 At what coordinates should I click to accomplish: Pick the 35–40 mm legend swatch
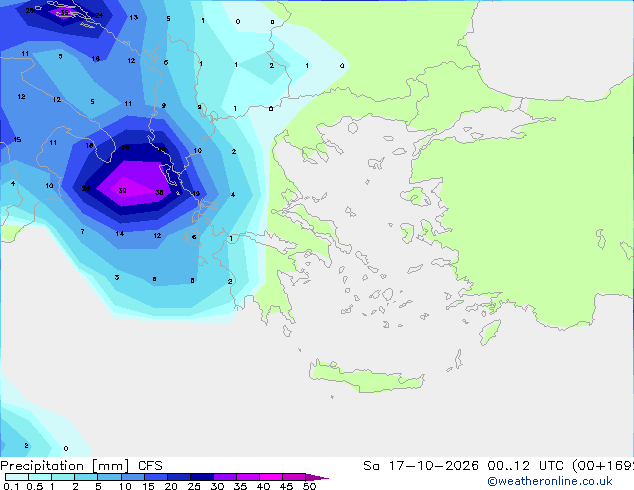pyautogui.click(x=247, y=477)
